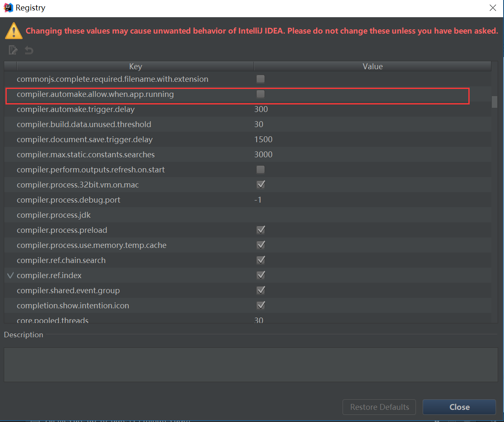Image resolution: width=504 pixels, height=422 pixels.
Task: Click the Value column header
Action: click(x=372, y=66)
